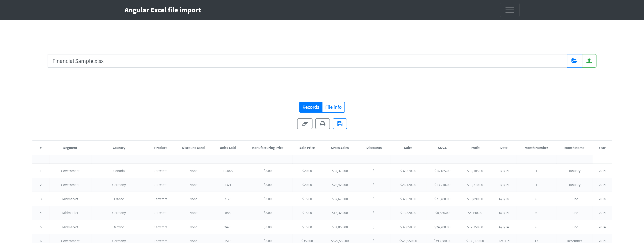Click the eraser clear records icon

[x=304, y=124]
